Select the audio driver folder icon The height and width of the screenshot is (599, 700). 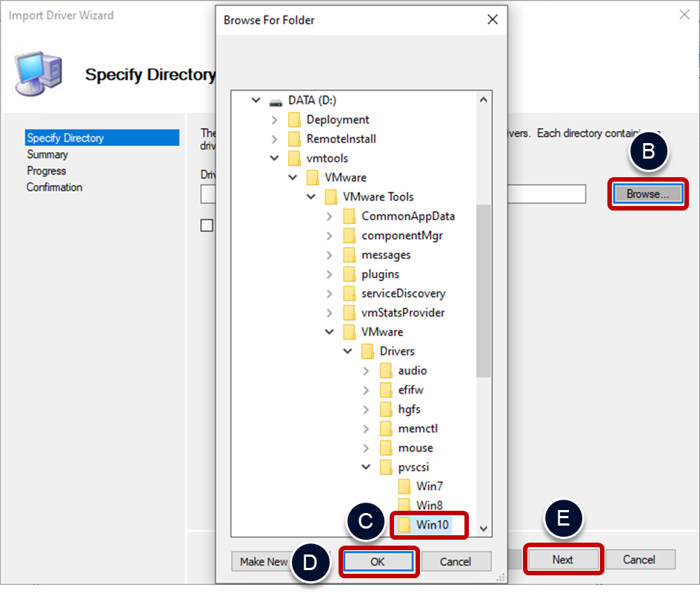click(386, 371)
